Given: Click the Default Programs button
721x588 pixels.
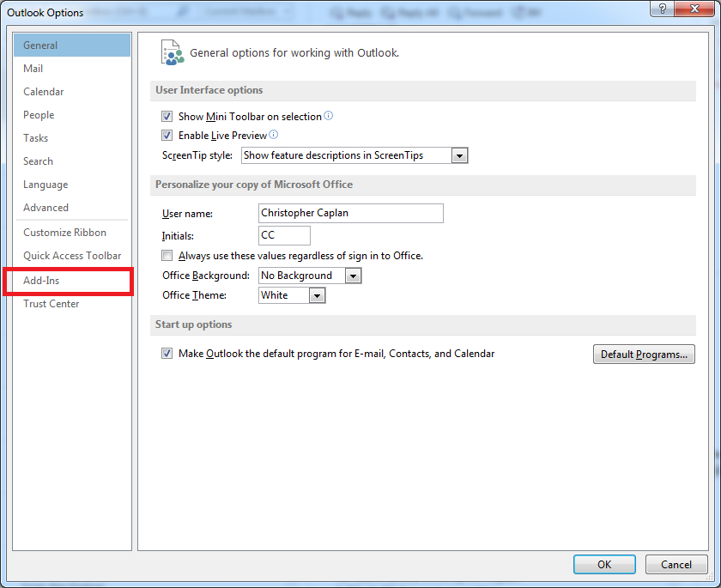Looking at the screenshot, I should (x=644, y=354).
